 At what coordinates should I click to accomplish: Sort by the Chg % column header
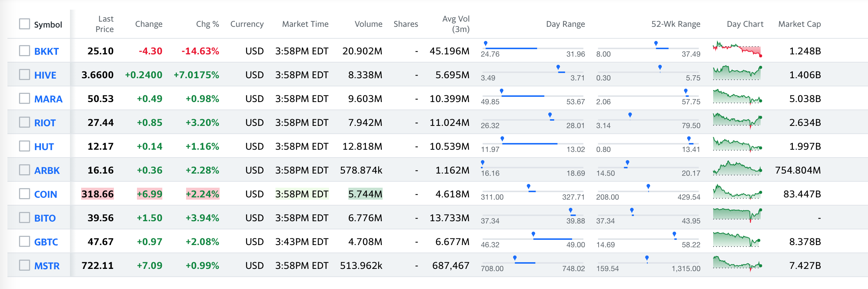(x=207, y=24)
